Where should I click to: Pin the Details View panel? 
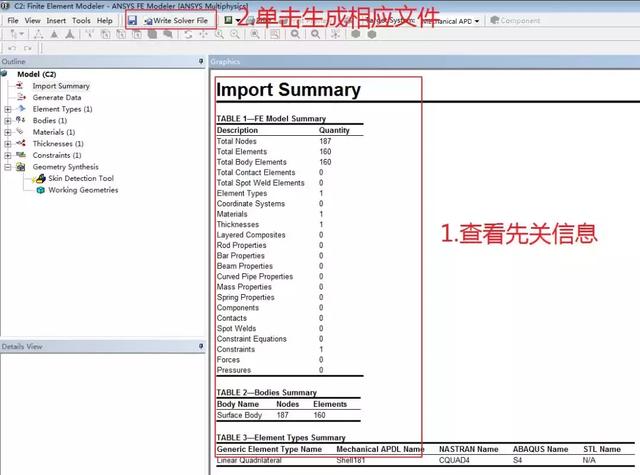[x=201, y=346]
